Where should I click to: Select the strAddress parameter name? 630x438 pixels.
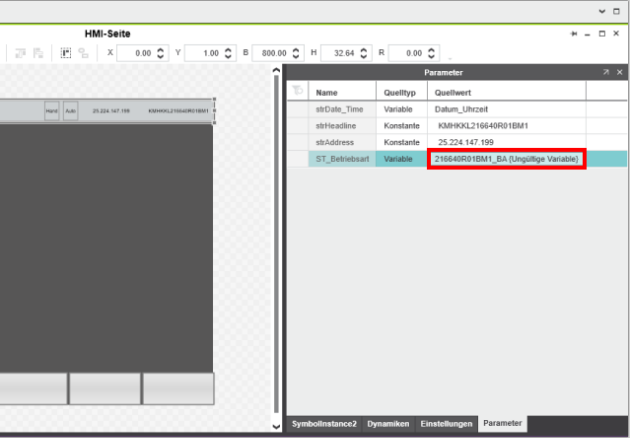(335, 142)
